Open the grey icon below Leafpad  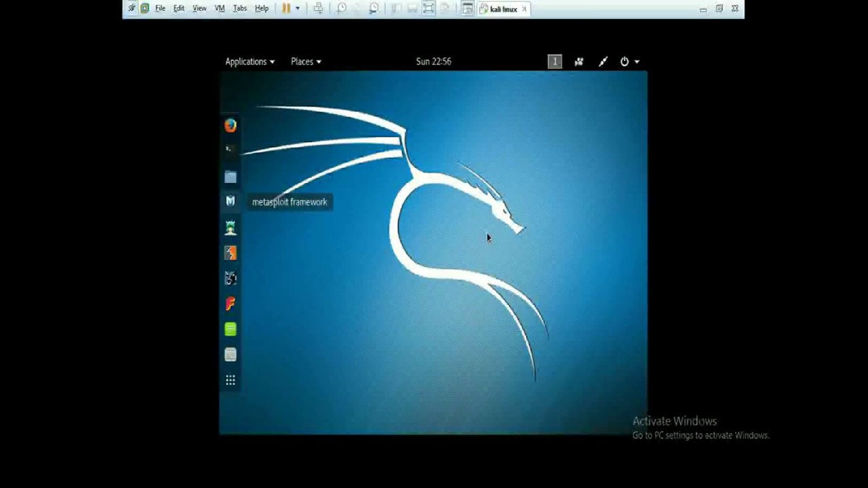(231, 354)
